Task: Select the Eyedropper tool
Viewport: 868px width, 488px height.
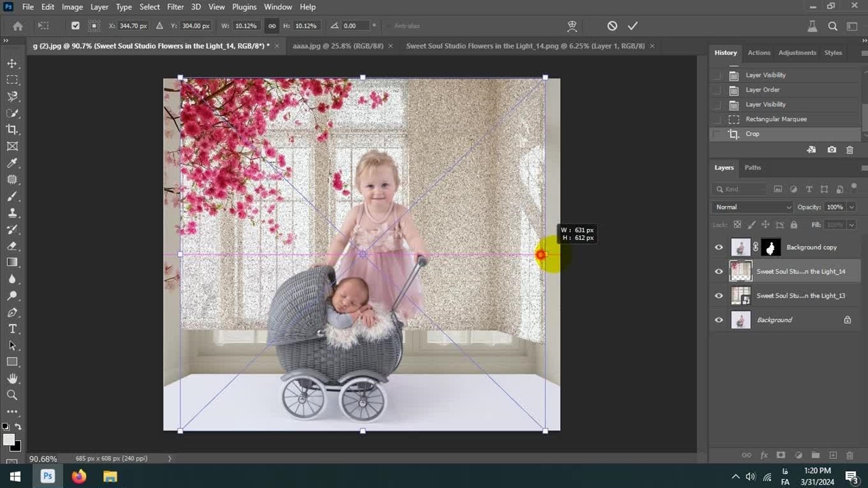Action: click(x=12, y=163)
